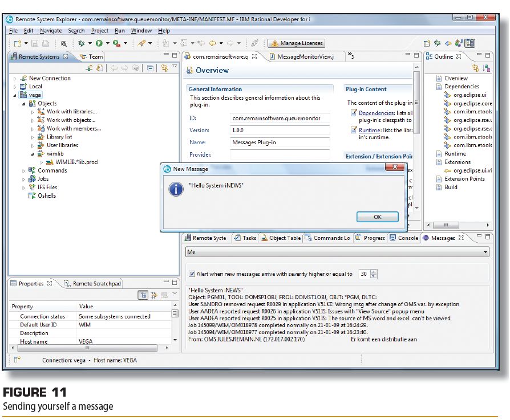Collapse the Objects subsystem node
This screenshot has height=420, width=510.
click(x=23, y=104)
